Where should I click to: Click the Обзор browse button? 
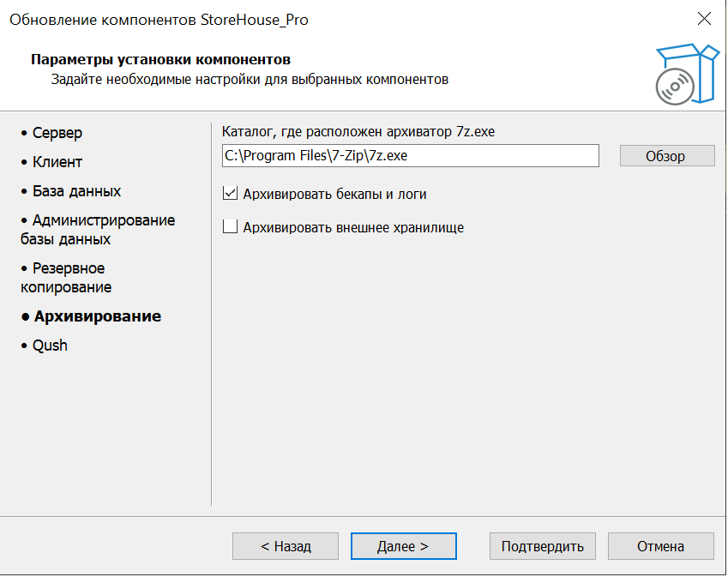[666, 156]
